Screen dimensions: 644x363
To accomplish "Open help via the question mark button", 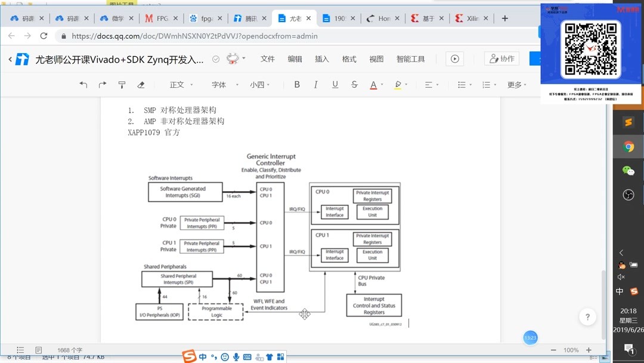I will pos(587,317).
